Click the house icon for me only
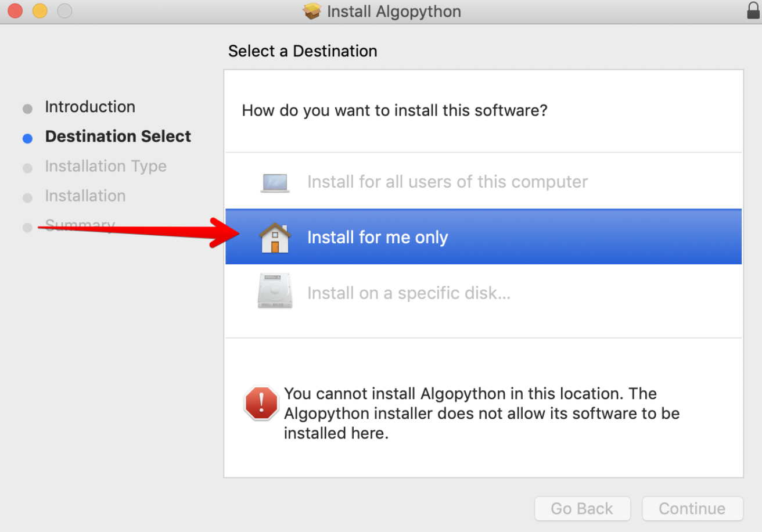Image resolution: width=762 pixels, height=532 pixels. click(274, 238)
